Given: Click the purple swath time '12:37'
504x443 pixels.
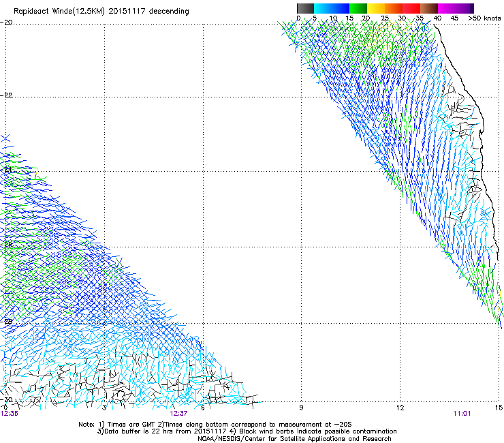Looking at the screenshot, I should point(178,414).
